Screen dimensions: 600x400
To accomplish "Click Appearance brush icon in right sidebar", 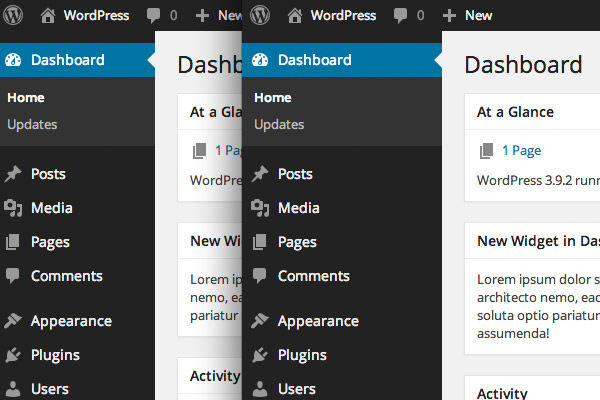I will tap(260, 321).
